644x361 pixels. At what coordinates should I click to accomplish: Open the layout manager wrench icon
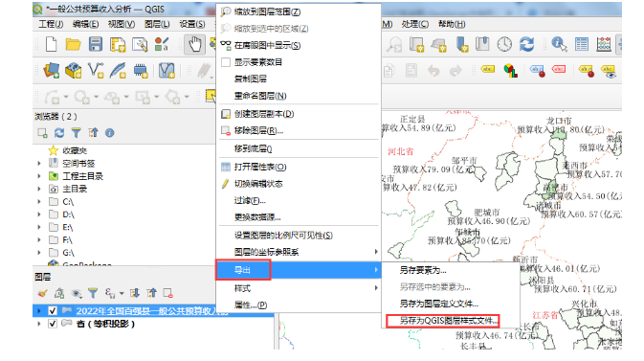pos(140,44)
